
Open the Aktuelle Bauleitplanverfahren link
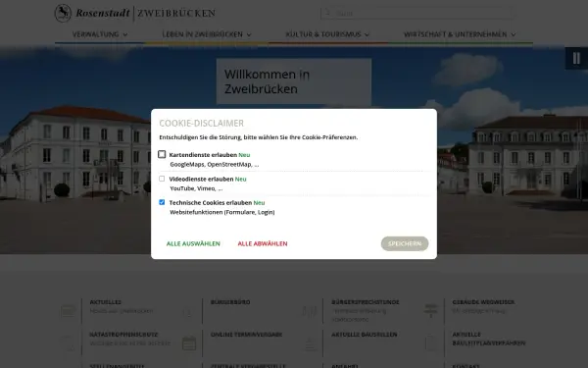tap(489, 339)
